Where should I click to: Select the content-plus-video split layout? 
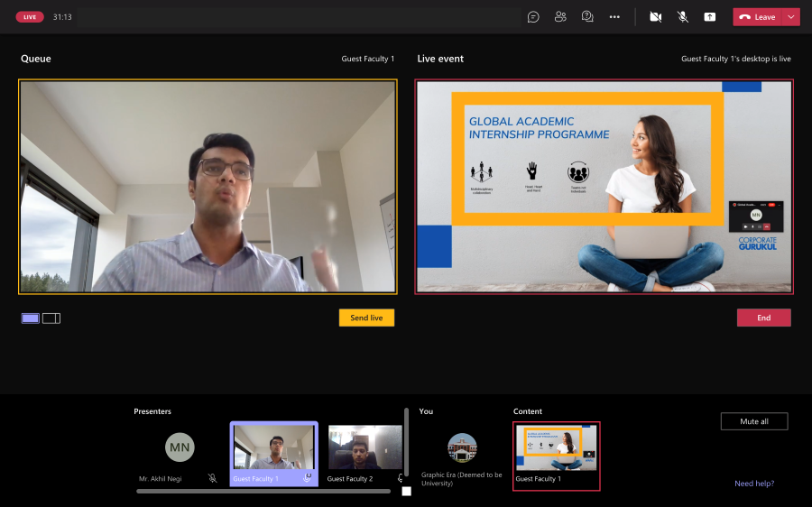coord(51,318)
